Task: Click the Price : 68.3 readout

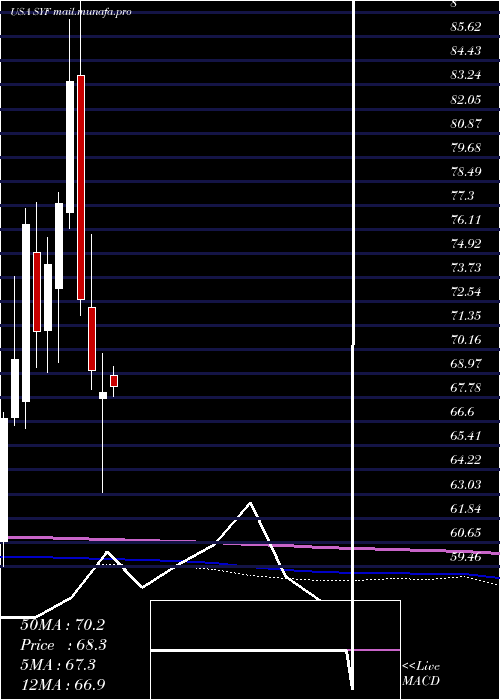Action: coord(64,645)
